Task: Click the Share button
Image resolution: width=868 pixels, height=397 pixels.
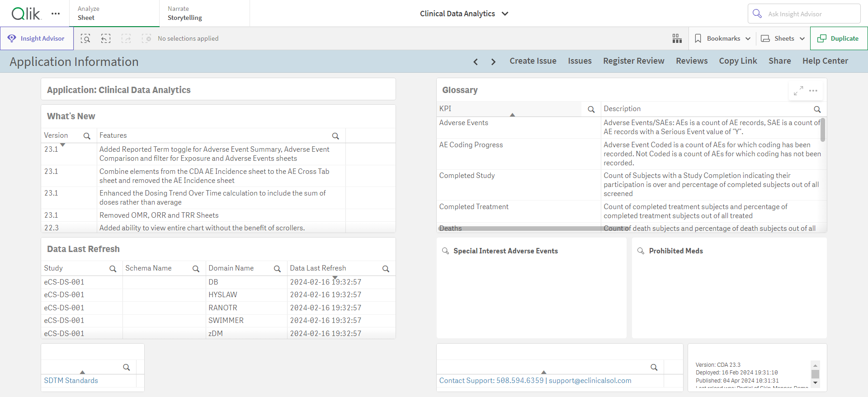Action: tap(779, 61)
